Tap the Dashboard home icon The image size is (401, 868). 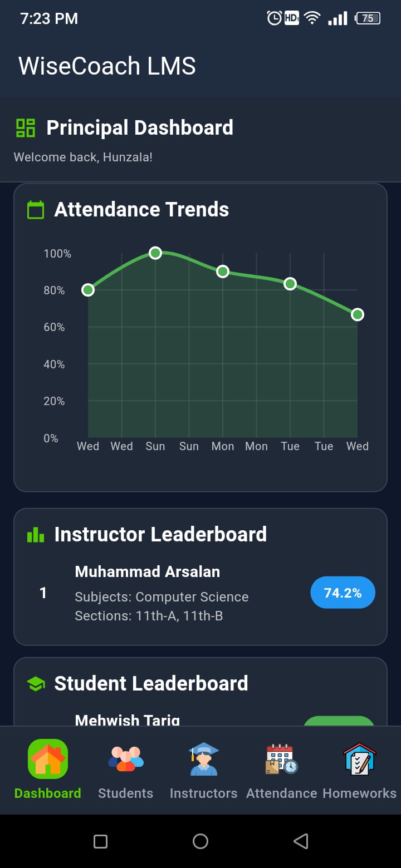tap(48, 759)
